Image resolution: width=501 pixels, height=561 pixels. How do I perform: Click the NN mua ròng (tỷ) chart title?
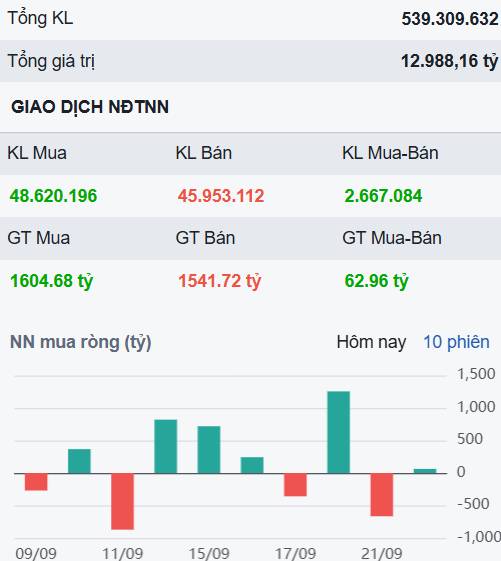tap(81, 342)
